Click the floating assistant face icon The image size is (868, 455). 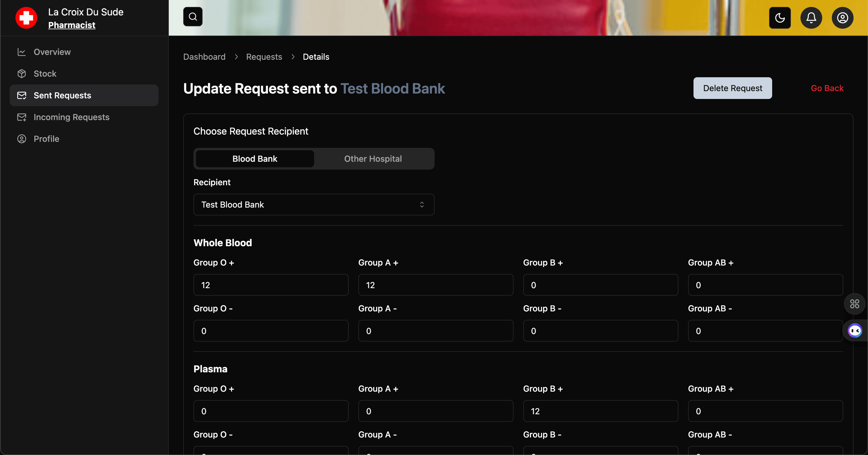click(x=855, y=331)
